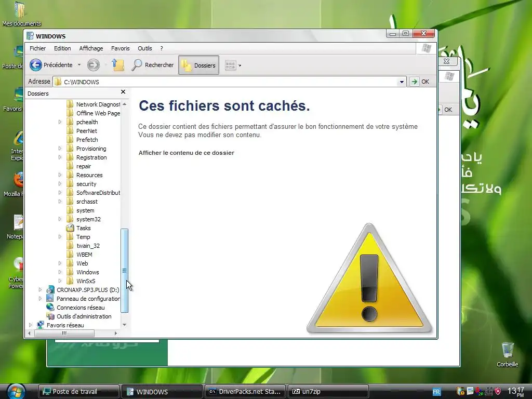Click the folder tree horizontal scrollbar thumb

64,333
